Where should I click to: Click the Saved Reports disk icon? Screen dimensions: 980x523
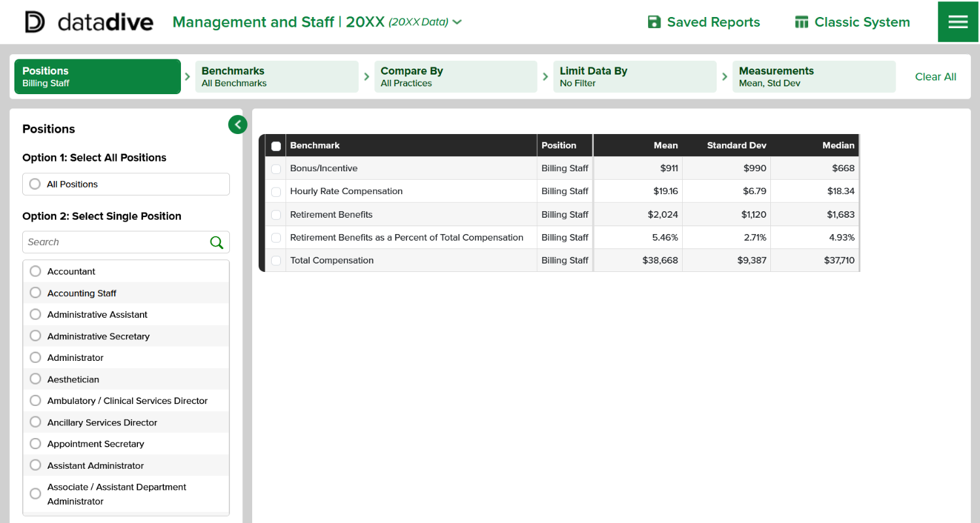(654, 22)
